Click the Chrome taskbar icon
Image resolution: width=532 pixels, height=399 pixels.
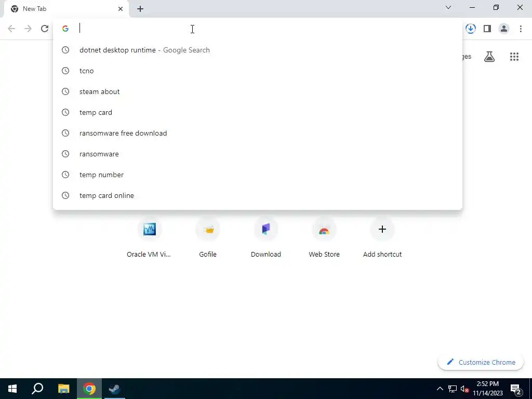tap(89, 389)
